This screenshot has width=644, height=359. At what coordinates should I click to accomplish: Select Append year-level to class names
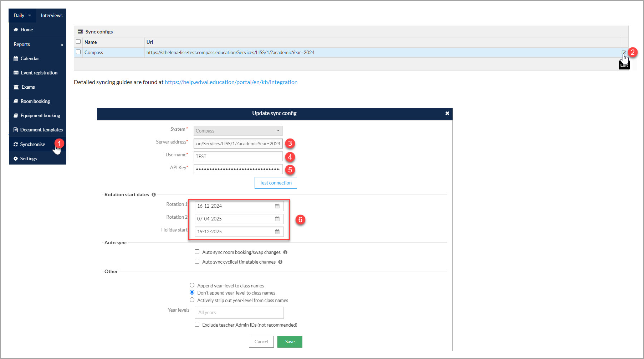coord(192,285)
